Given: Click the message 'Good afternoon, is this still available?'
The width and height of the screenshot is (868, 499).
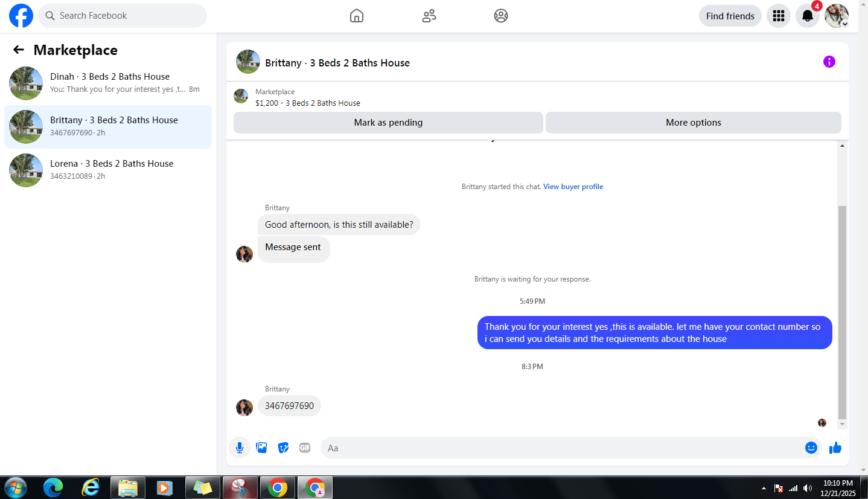Looking at the screenshot, I should (339, 225).
